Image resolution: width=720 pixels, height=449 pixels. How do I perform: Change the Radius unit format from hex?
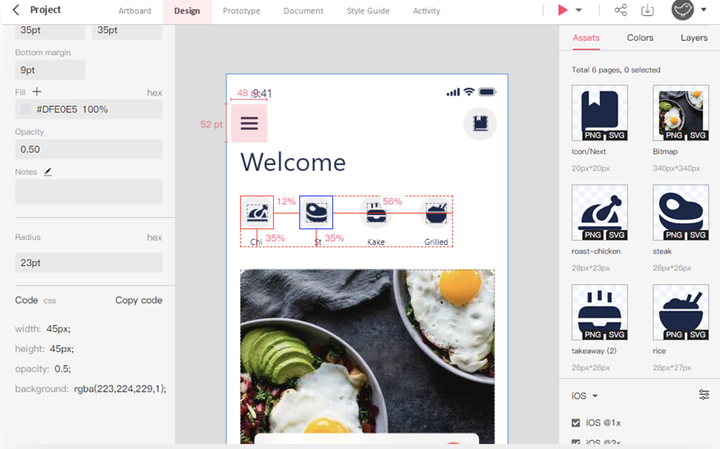tap(154, 237)
